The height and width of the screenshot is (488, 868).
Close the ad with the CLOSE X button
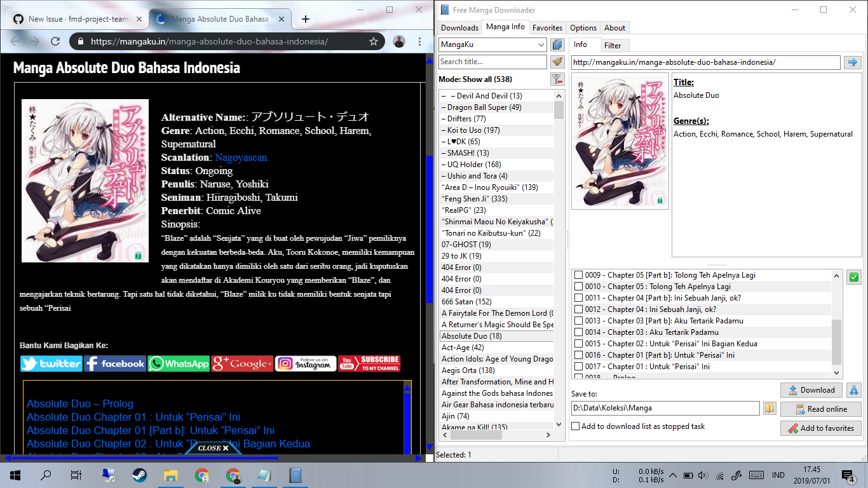pos(213,448)
